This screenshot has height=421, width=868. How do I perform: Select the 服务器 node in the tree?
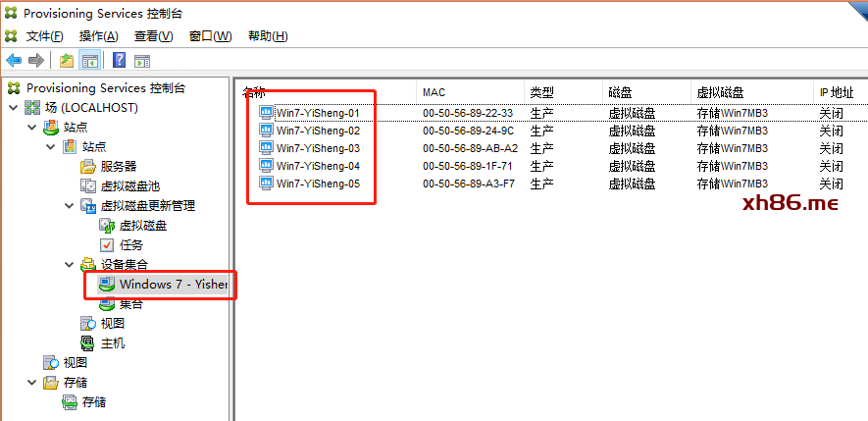(x=118, y=167)
